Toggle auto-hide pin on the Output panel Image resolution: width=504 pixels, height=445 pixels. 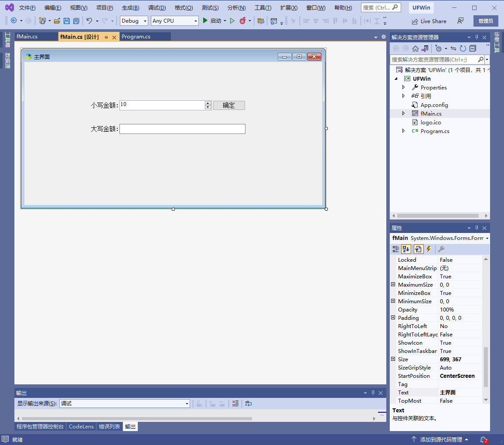coord(373,393)
